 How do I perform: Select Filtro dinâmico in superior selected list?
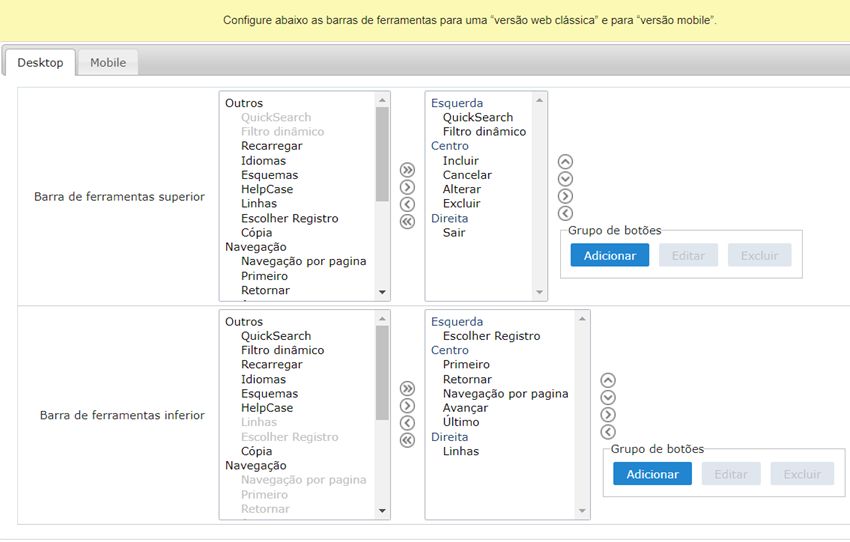point(484,131)
